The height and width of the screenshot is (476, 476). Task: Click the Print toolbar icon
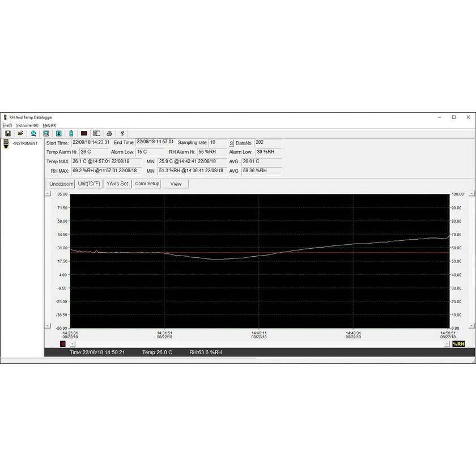click(109, 133)
